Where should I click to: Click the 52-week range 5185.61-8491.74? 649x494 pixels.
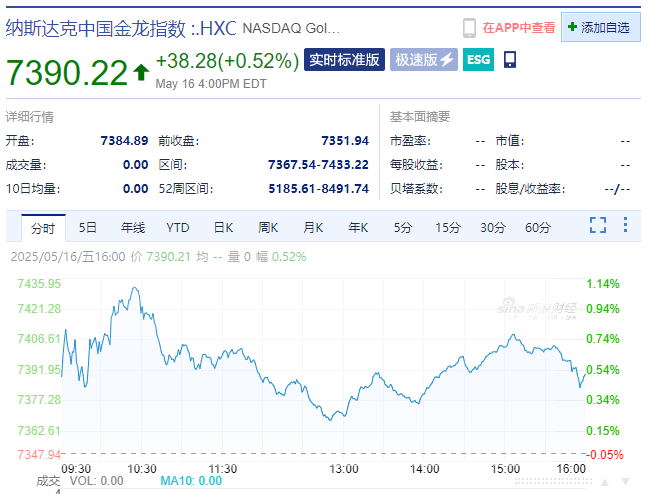pos(319,189)
